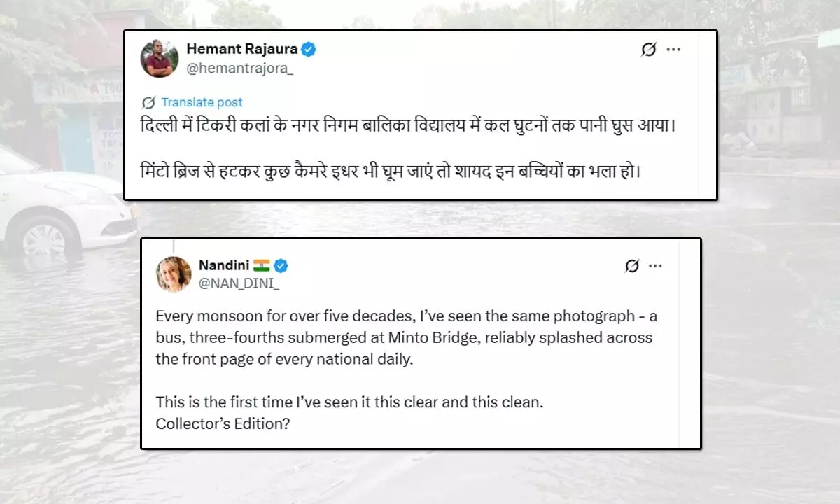Click Indian flag emoji beside Nandini
The width and height of the screenshot is (840, 504).
click(262, 266)
